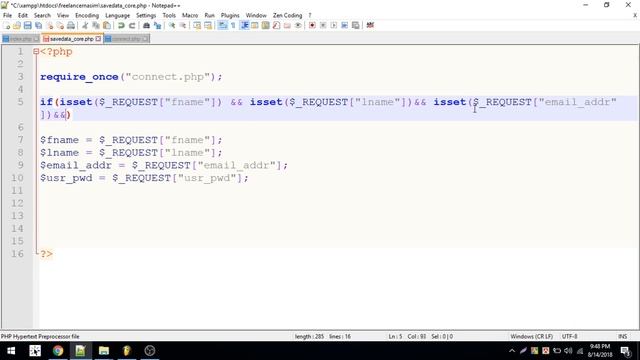This screenshot has height=360, width=640.
Task: Click the Save Recorded Macro icon
Action: click(x=356, y=25)
